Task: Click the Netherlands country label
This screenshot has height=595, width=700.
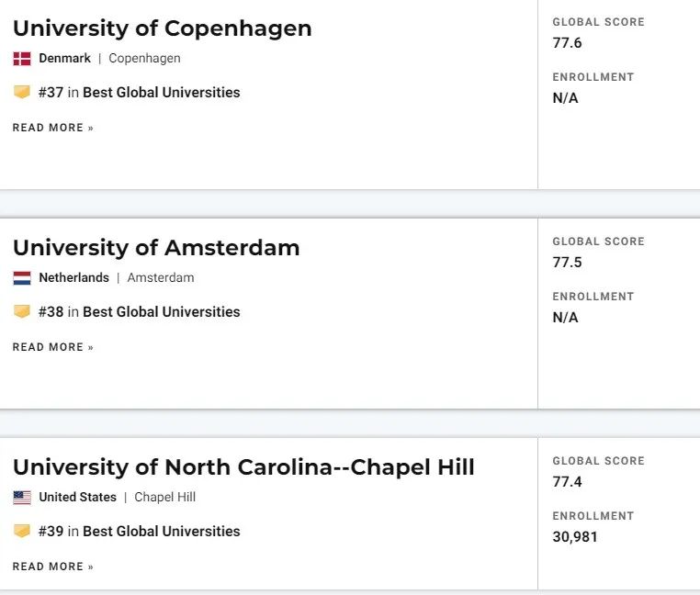Action: pos(74,277)
